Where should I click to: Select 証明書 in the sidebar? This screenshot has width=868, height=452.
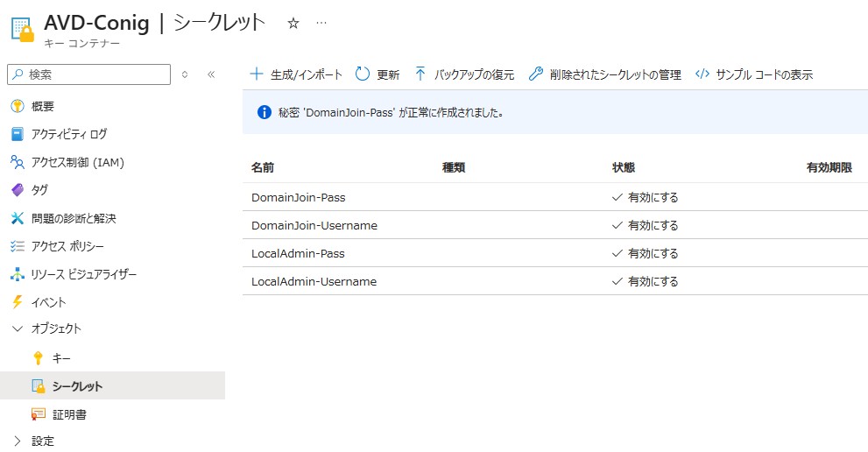(68, 414)
